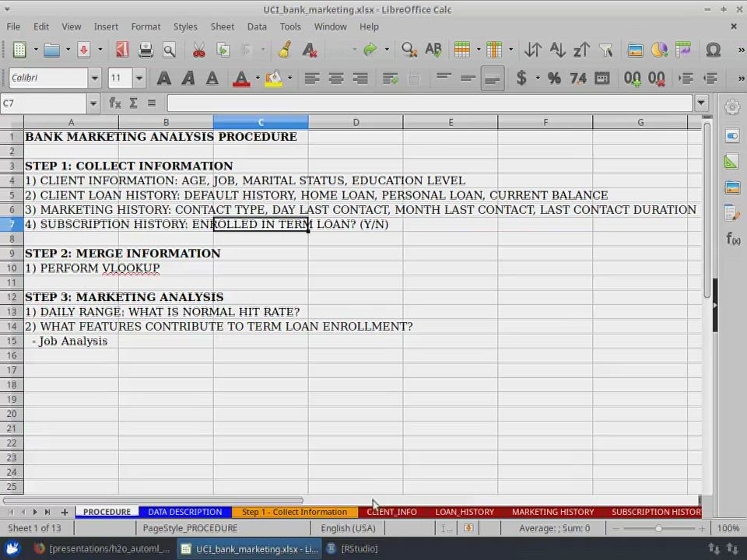Open the Data menu
The height and width of the screenshot is (560, 747).
257,26
